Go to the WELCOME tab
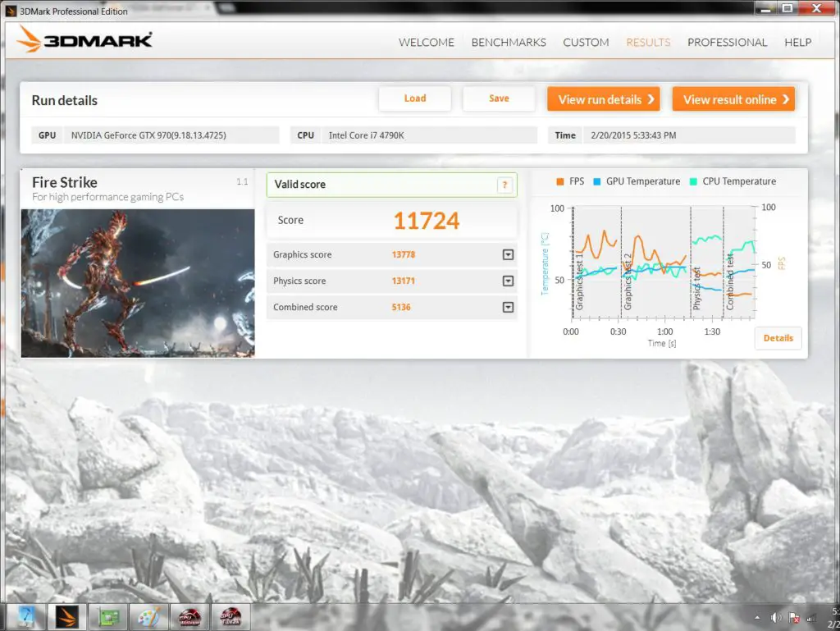The width and height of the screenshot is (840, 631). tap(427, 43)
